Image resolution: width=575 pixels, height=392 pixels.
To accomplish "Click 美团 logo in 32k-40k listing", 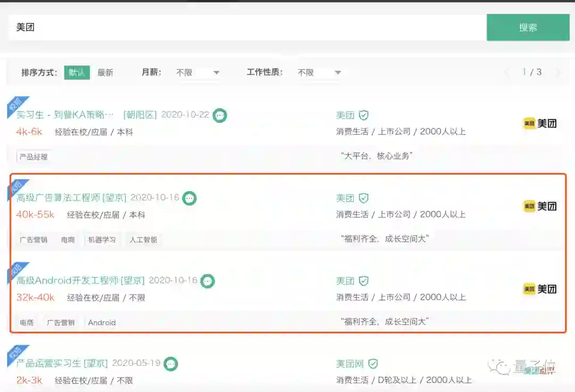I will tap(540, 289).
